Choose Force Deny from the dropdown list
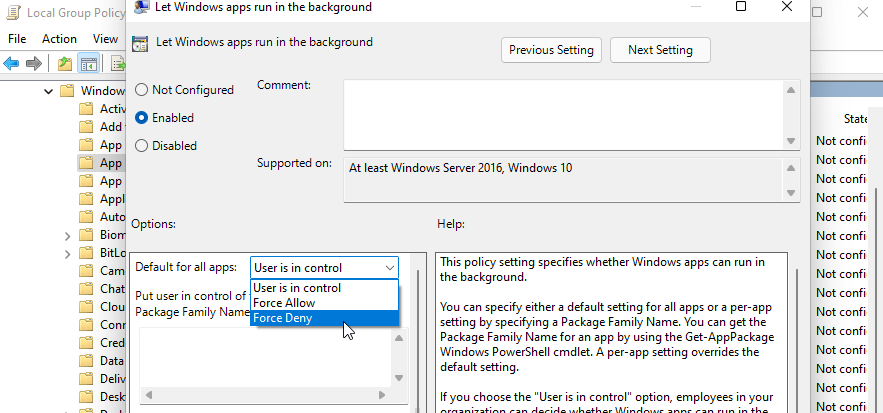 point(283,318)
